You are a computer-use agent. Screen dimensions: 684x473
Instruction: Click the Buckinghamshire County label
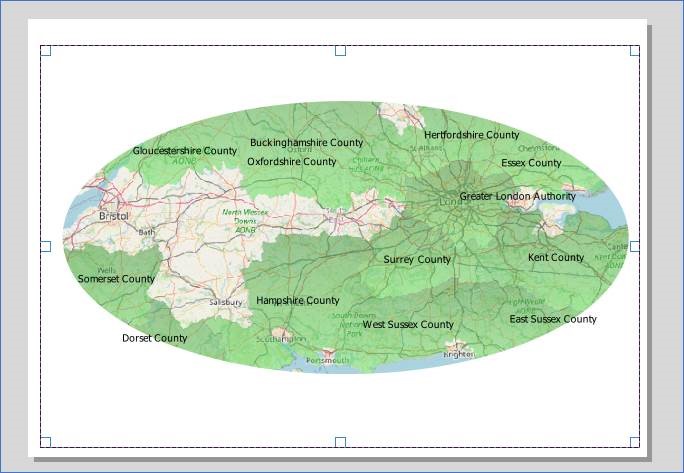[306, 143]
